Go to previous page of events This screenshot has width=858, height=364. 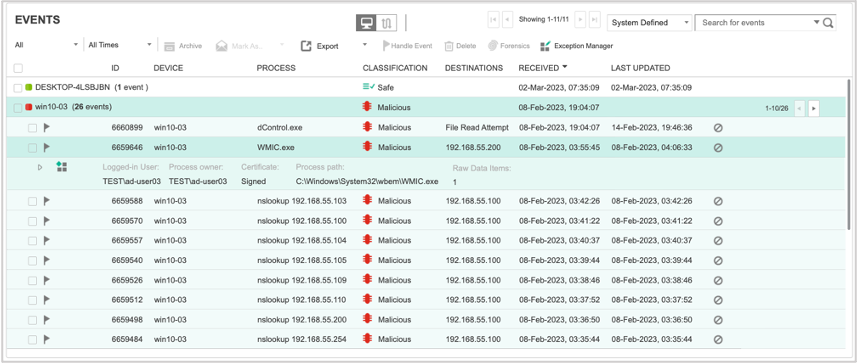tap(507, 20)
